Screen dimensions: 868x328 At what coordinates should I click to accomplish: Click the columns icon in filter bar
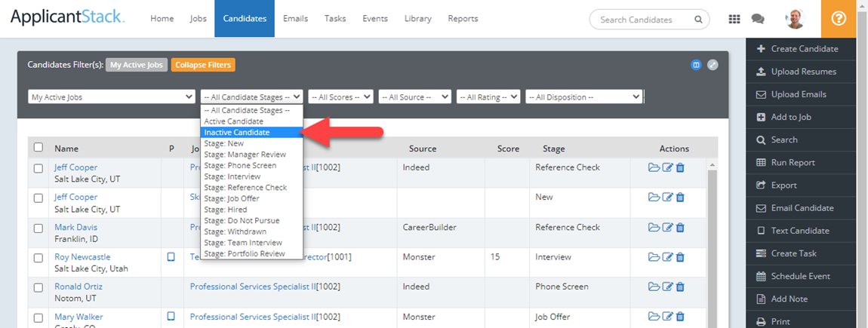pyautogui.click(x=696, y=65)
